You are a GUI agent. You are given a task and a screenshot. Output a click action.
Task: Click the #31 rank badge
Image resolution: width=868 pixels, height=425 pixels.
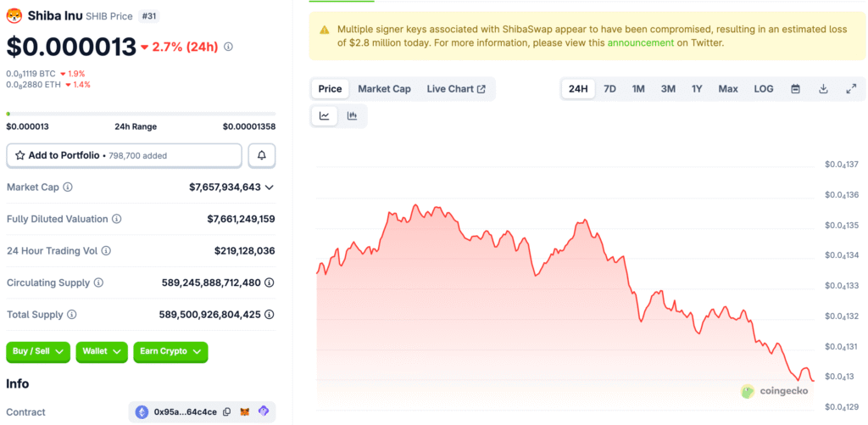148,17
